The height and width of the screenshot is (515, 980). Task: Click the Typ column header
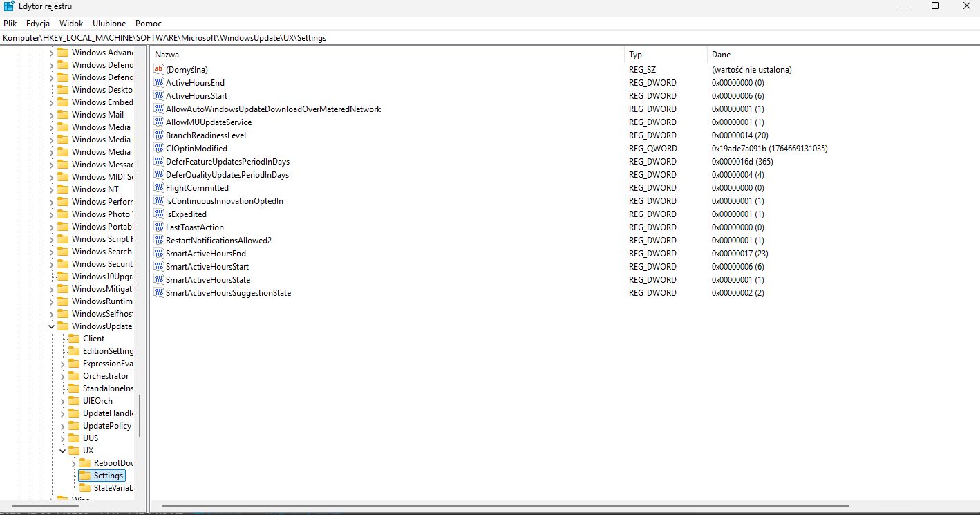pyautogui.click(x=635, y=55)
